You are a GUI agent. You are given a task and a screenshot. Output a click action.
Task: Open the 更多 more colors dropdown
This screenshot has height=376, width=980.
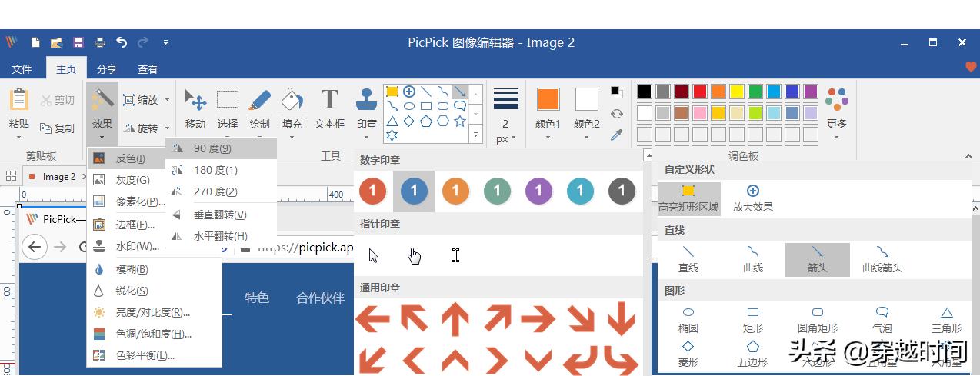(837, 114)
